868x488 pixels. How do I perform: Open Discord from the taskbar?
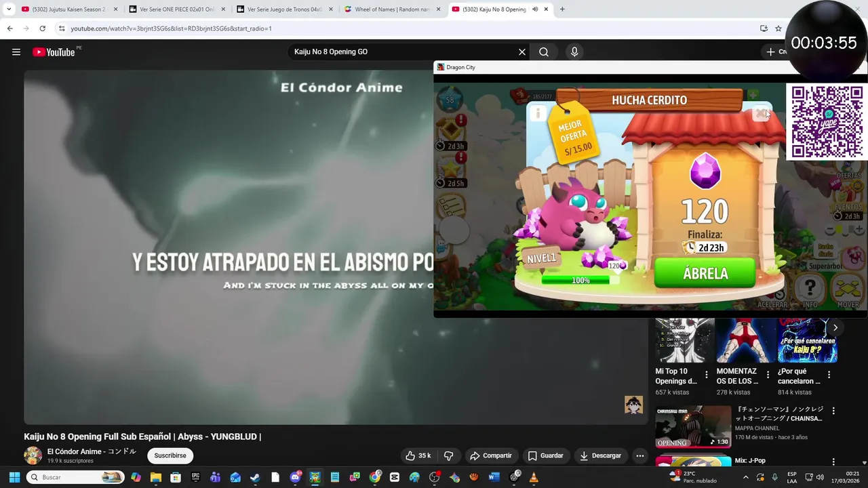click(295, 477)
